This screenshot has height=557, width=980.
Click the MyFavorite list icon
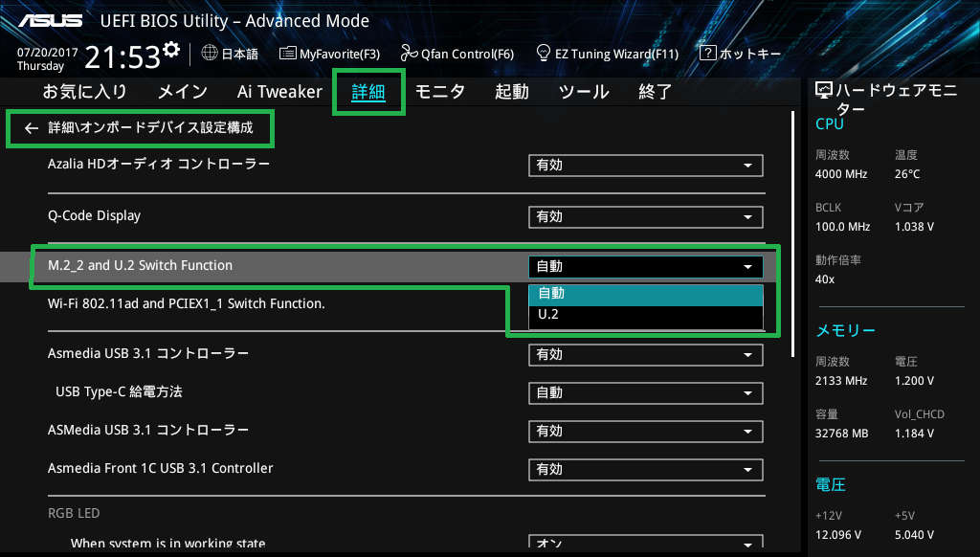point(287,54)
